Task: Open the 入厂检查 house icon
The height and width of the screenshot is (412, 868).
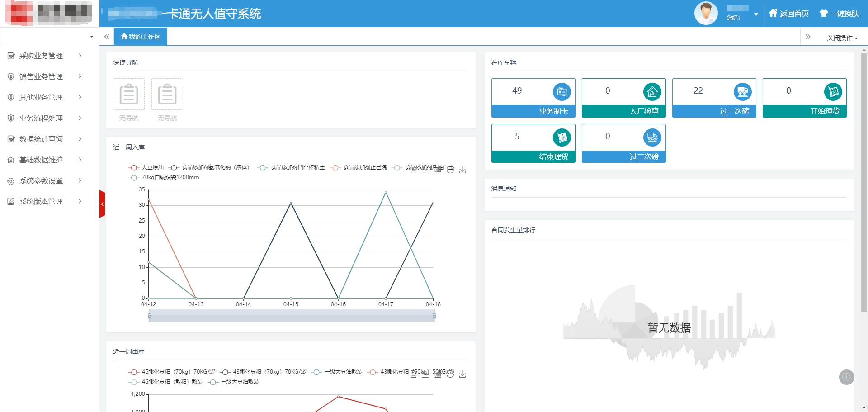Action: pyautogui.click(x=652, y=92)
